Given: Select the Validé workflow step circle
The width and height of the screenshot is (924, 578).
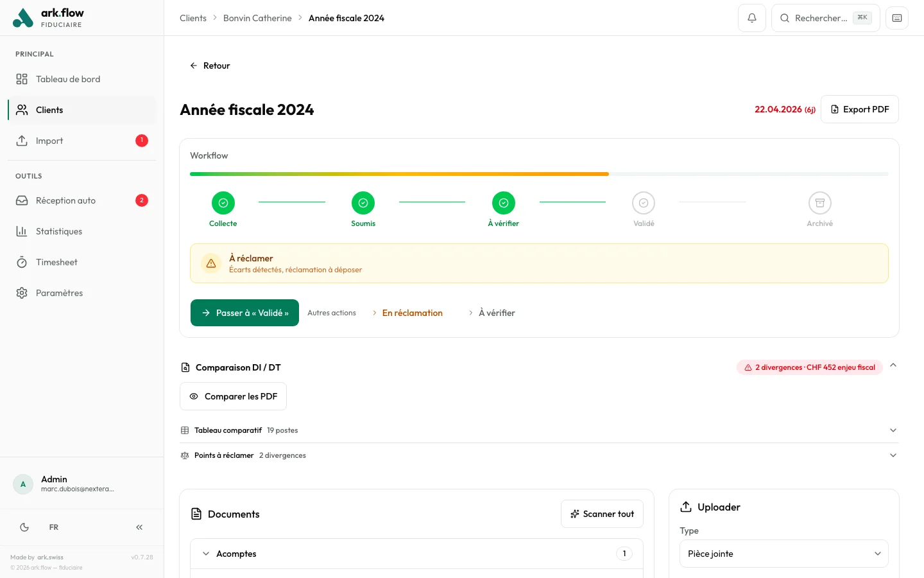Looking at the screenshot, I should 643,203.
